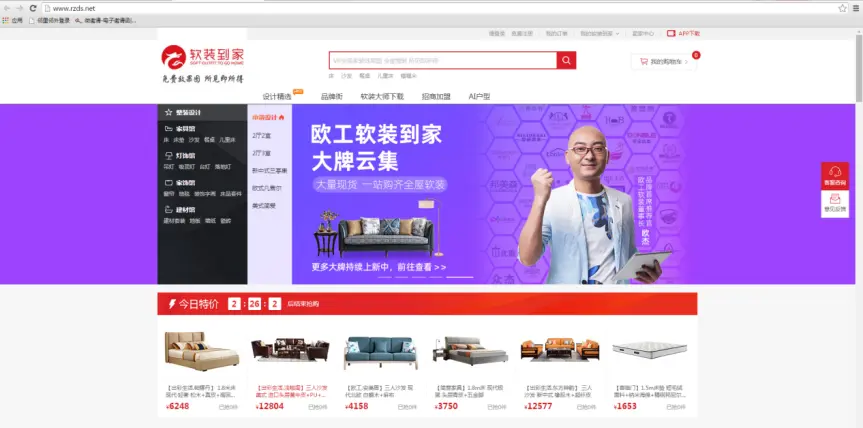Image resolution: width=863 pixels, height=428 pixels.
Task: Select the highlighted last carousel indicator dash
Action: (x=460, y=277)
